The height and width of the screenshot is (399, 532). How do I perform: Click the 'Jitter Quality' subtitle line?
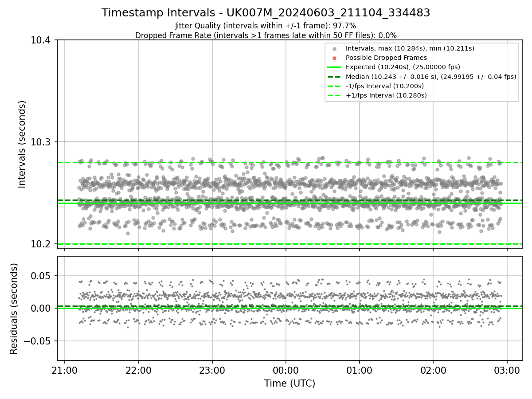click(x=266, y=26)
